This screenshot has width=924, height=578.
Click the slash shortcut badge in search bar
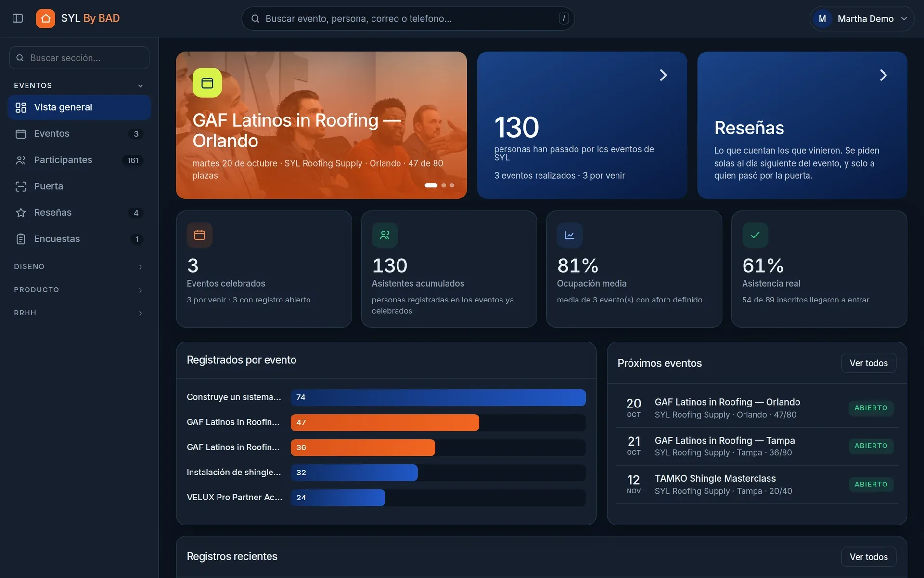coord(564,18)
